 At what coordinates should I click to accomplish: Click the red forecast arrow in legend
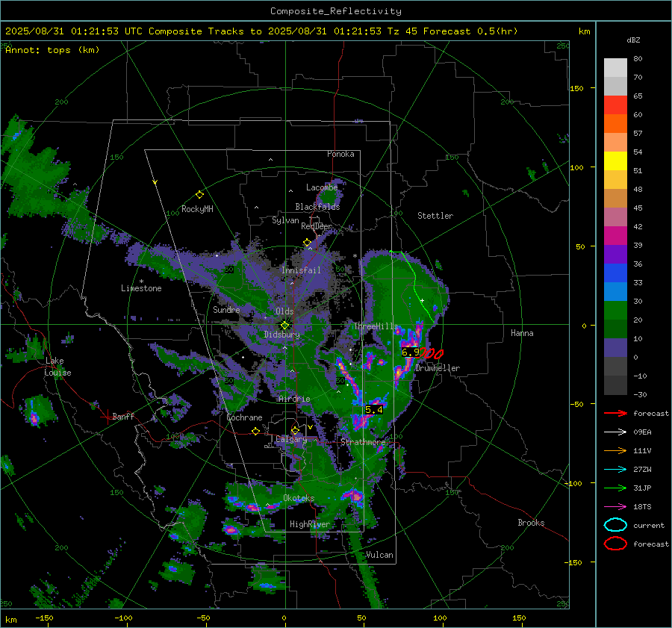coord(615,413)
